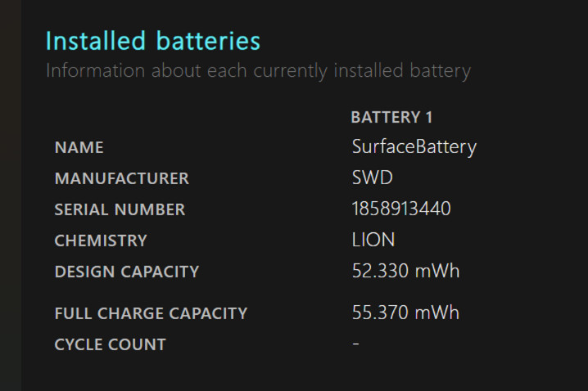Image resolution: width=588 pixels, height=391 pixels.
Task: Click the 'Information about each' subtitle text
Action: [x=258, y=70]
